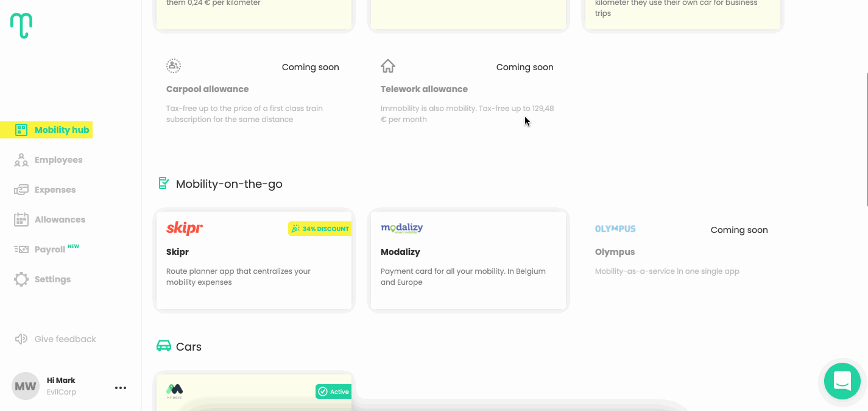The height and width of the screenshot is (411, 868).
Task: Click the 34% DISCOUNT badge
Action: (320, 229)
